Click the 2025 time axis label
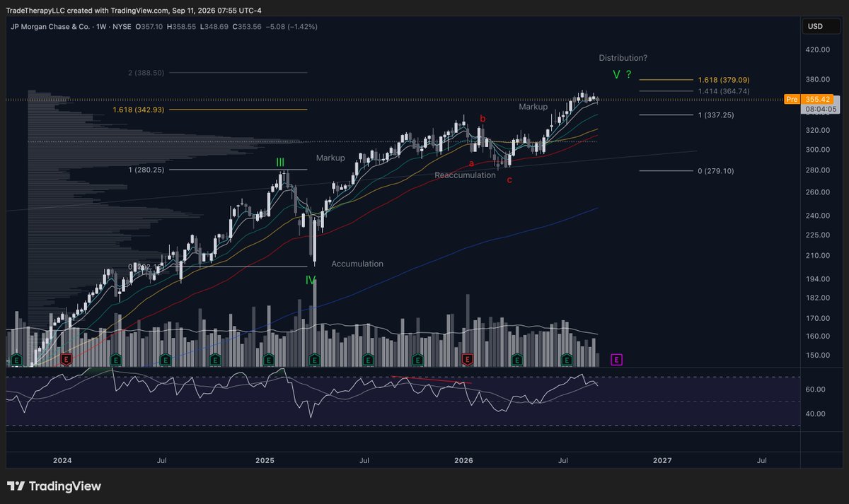This screenshot has height=504, width=849. pyautogui.click(x=265, y=460)
